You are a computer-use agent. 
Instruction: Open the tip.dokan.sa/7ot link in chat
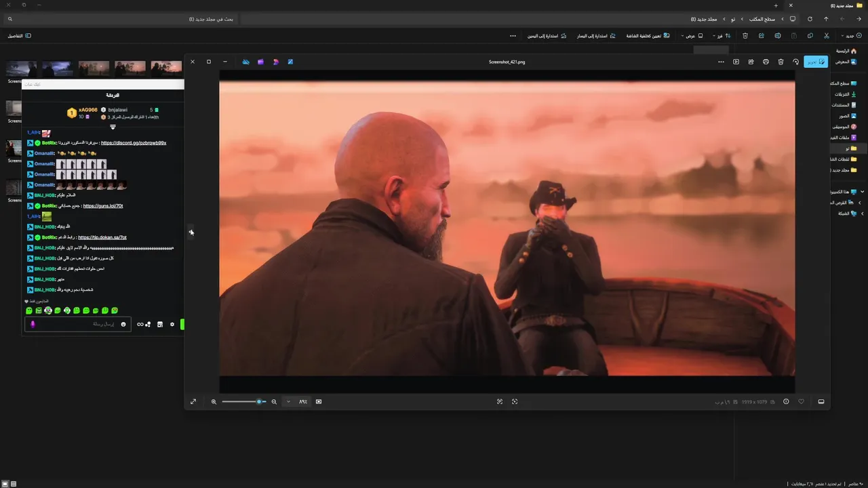(102, 237)
